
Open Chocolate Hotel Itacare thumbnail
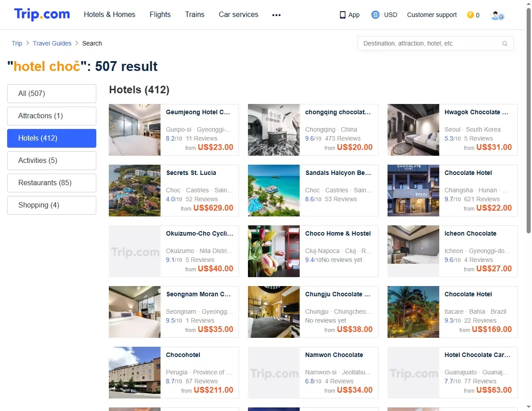413,312
